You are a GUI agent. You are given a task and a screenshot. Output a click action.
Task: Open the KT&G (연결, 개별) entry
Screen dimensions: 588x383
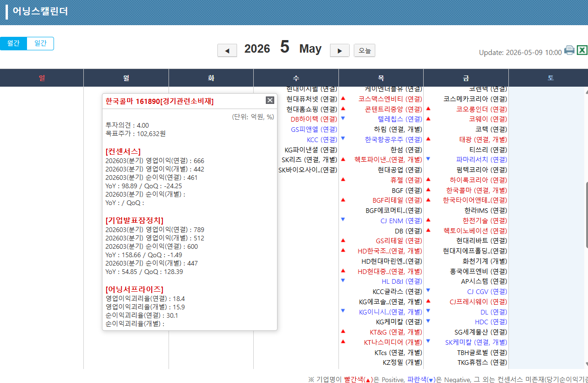click(396, 332)
